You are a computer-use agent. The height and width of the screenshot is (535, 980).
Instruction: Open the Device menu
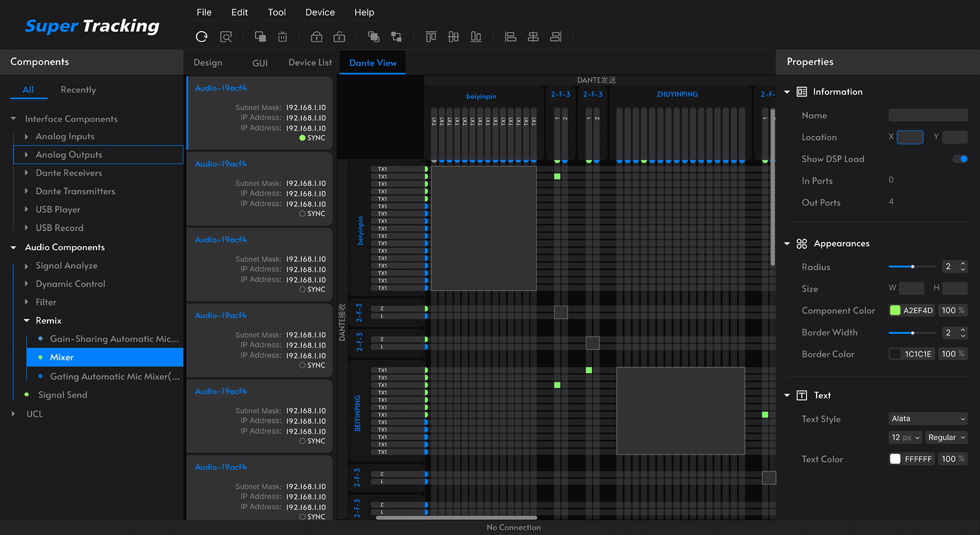[x=320, y=12]
